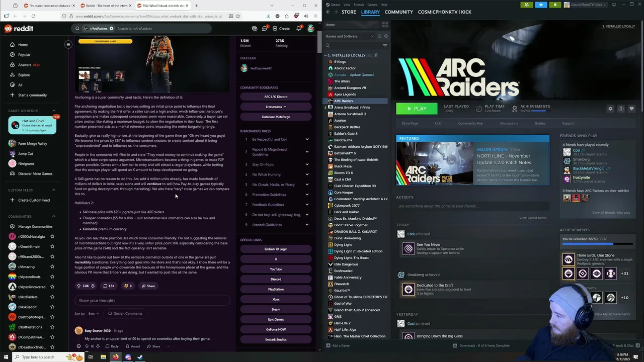Click Create post button on Reddit
The width and height of the screenshot is (644, 362).
281,29
